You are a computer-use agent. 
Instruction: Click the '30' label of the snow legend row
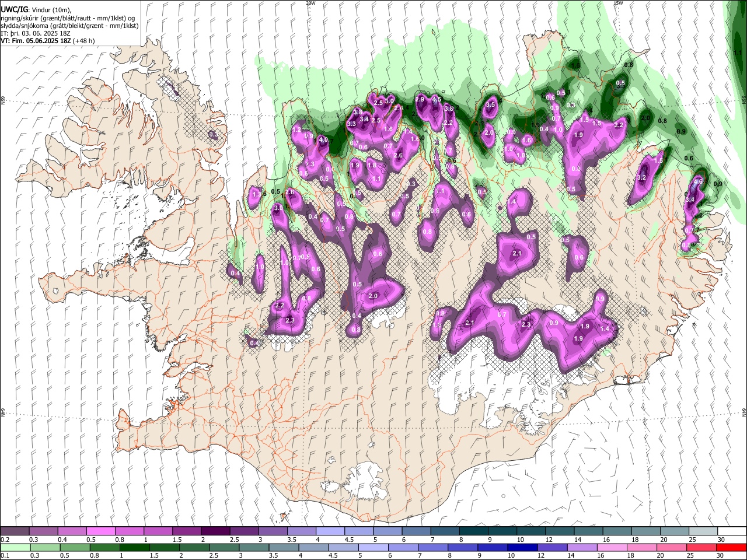(721, 540)
